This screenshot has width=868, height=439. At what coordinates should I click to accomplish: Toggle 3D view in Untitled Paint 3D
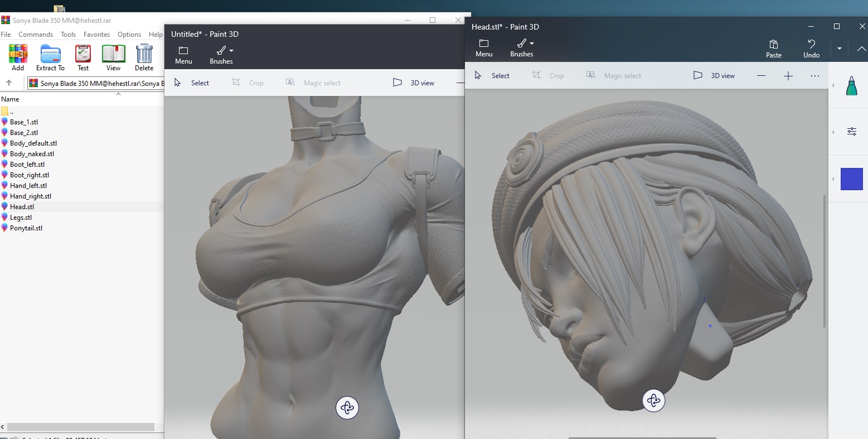[x=414, y=83]
